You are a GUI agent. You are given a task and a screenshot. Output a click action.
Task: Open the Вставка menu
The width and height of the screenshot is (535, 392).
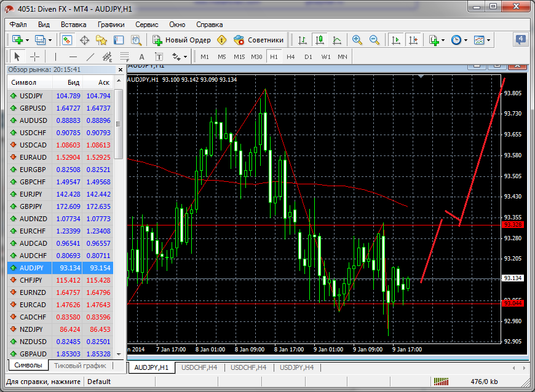73,25
